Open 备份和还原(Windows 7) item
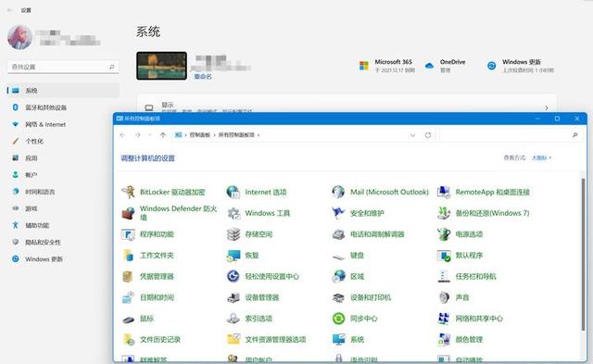Viewport: 593px width, 364px height. [x=483, y=213]
